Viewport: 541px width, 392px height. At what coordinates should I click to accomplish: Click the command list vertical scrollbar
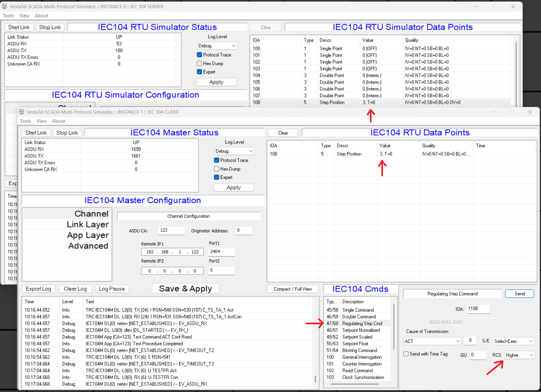coord(394,326)
